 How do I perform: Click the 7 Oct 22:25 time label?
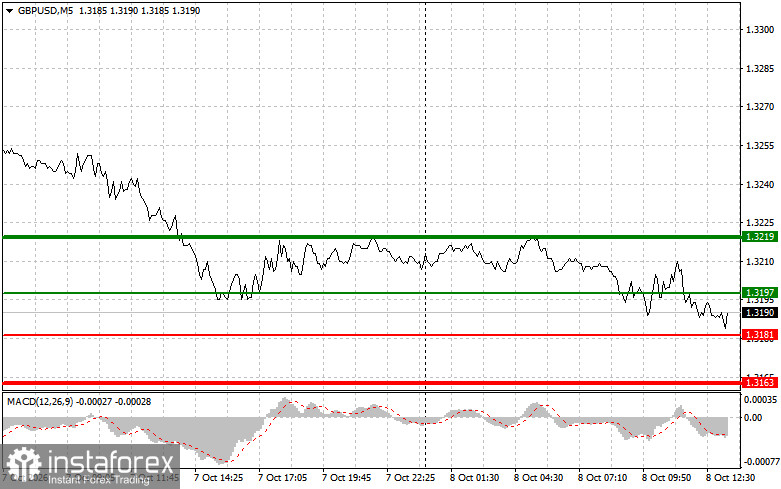[410, 478]
